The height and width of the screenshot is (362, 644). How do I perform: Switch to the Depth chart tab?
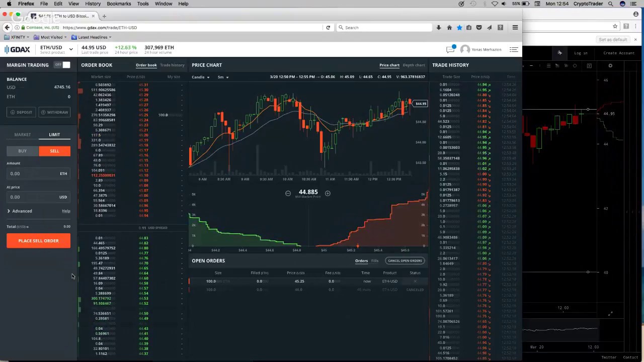click(x=414, y=65)
